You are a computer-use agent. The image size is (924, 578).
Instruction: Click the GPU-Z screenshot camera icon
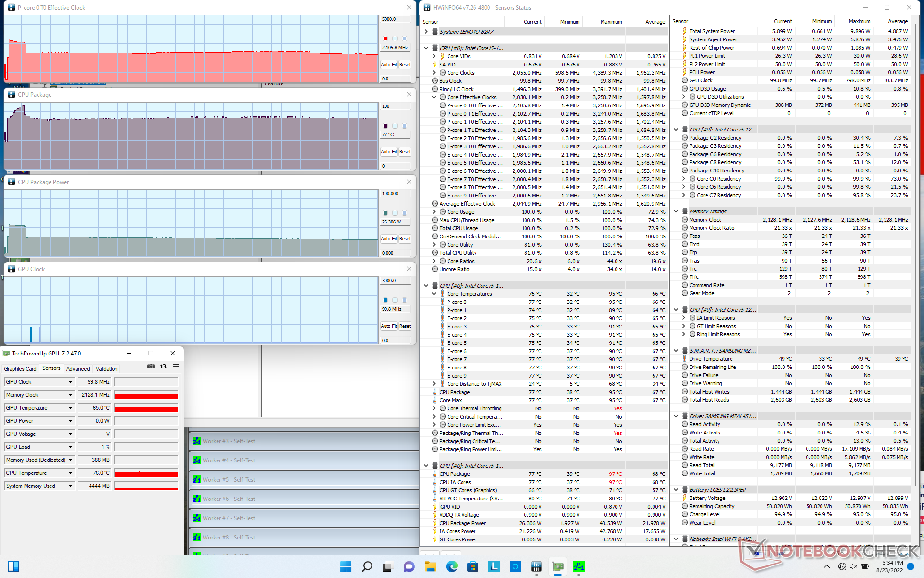151,366
